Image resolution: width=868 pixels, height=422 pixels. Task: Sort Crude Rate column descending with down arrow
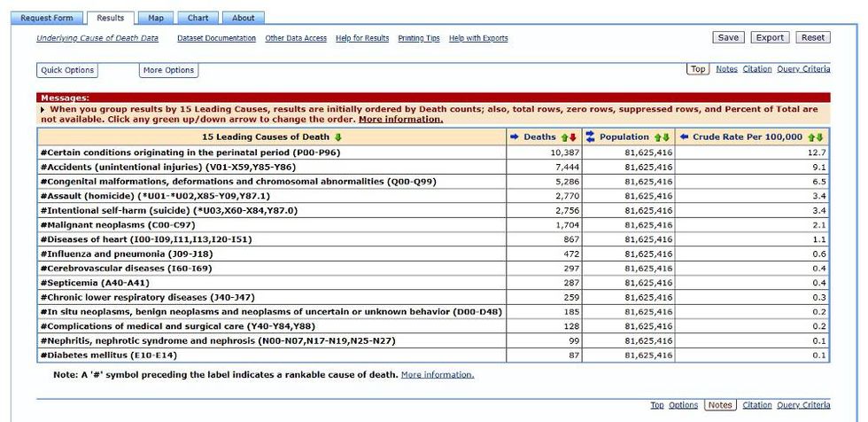click(820, 137)
